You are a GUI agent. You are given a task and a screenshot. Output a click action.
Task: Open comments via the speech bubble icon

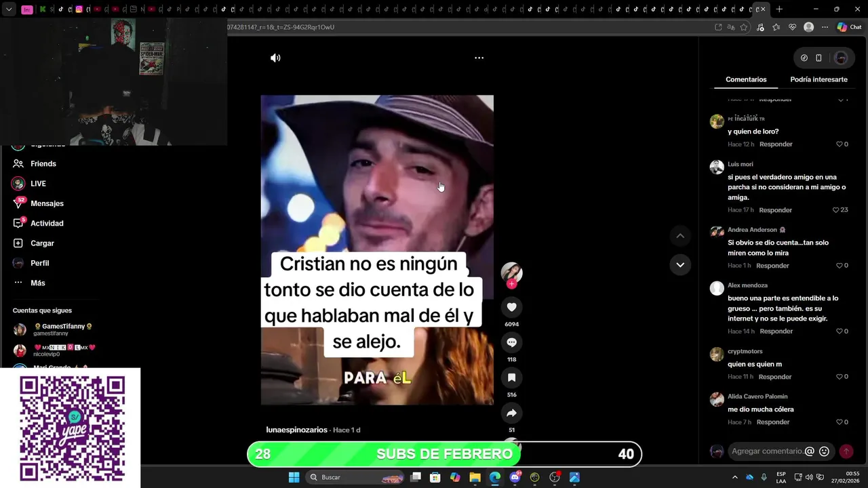pos(511,342)
